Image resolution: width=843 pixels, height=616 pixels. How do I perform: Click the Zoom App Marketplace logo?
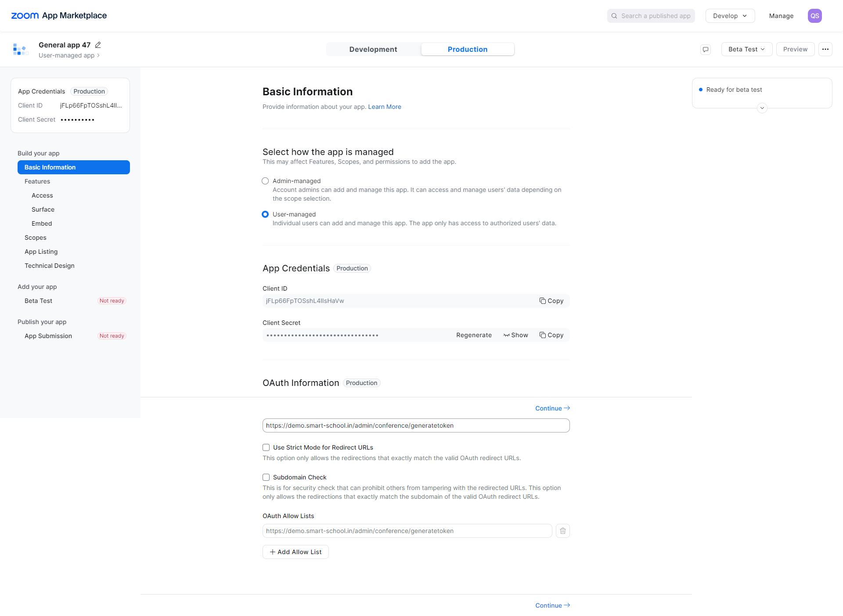pyautogui.click(x=58, y=15)
